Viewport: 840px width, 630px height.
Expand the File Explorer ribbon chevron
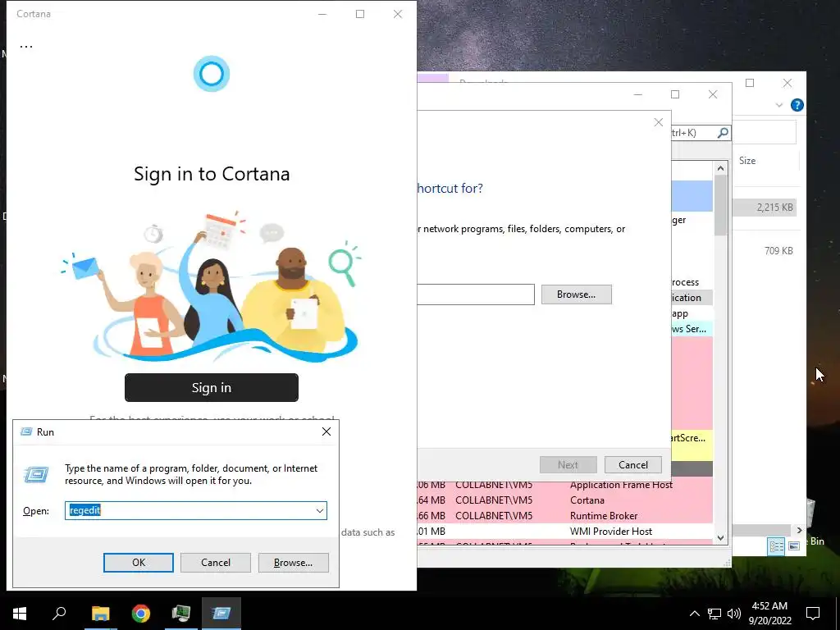click(x=779, y=105)
